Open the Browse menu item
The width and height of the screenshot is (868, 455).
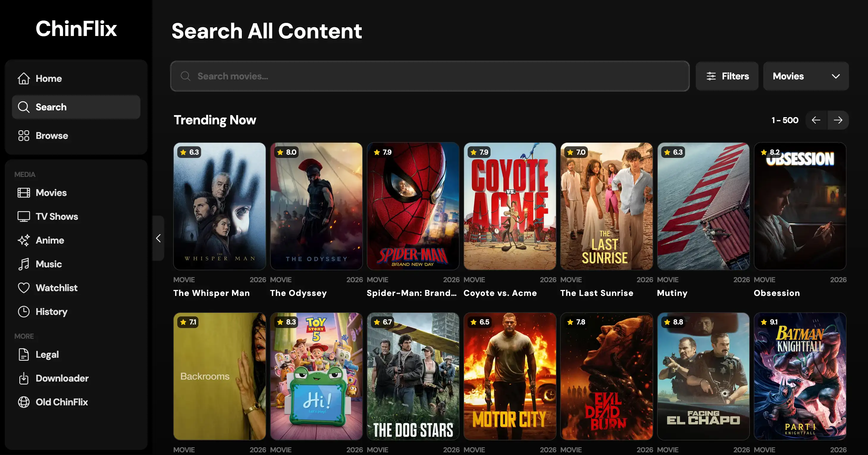[76, 136]
